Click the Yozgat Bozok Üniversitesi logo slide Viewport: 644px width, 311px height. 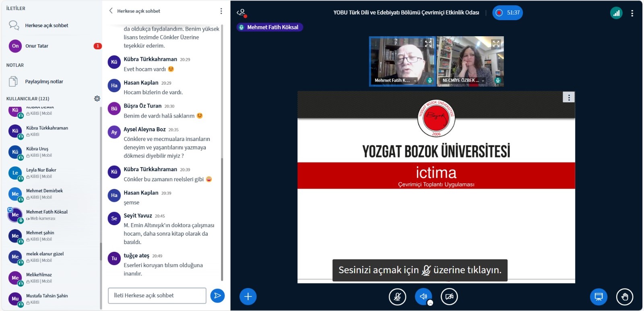pos(436,119)
